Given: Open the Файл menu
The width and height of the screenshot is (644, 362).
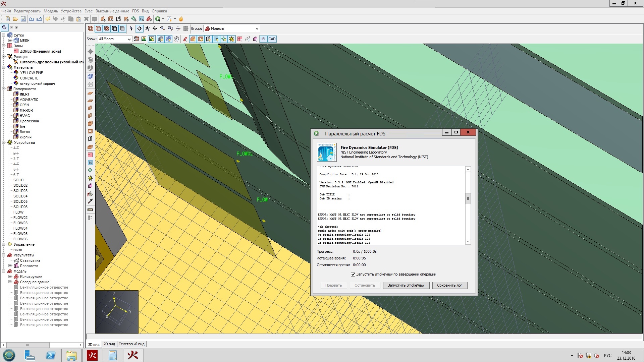Looking at the screenshot, I should pos(6,11).
